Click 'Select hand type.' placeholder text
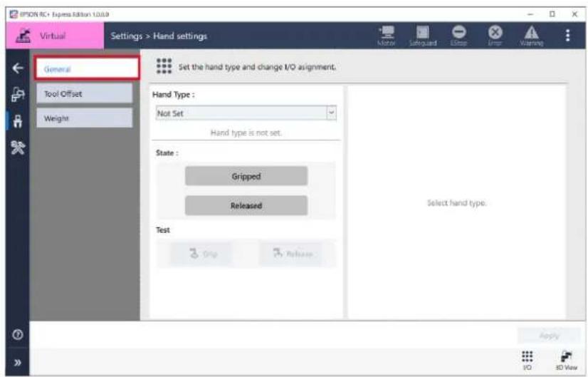588x377 pixels. tap(456, 203)
